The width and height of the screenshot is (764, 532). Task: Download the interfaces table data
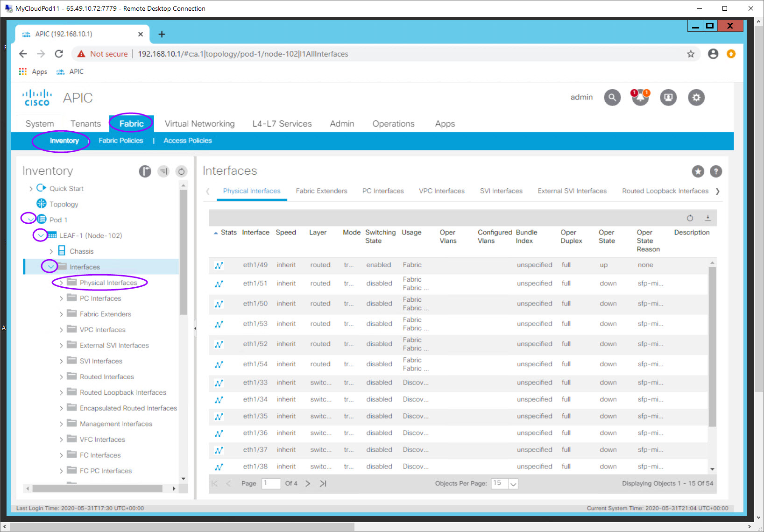[x=708, y=218]
